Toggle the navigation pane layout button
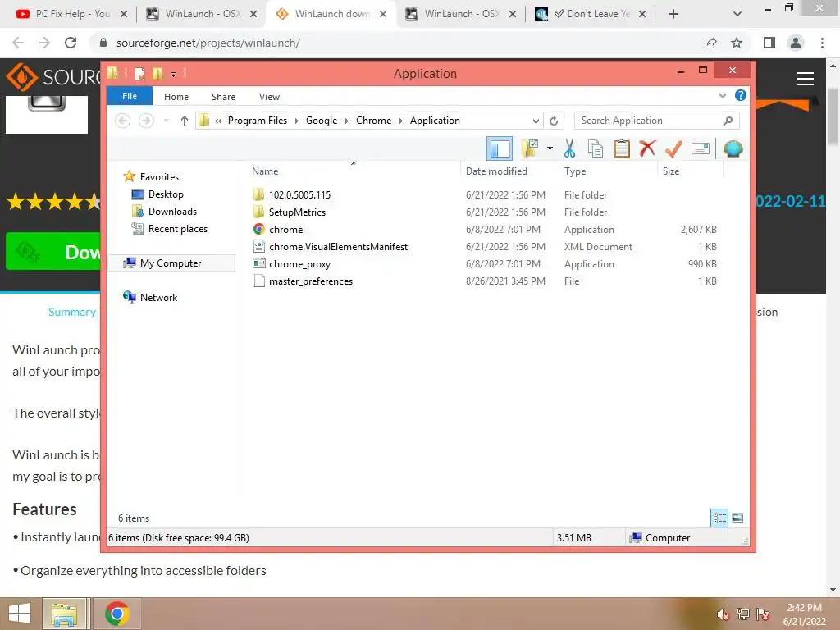The height and width of the screenshot is (630, 840). coord(500,149)
